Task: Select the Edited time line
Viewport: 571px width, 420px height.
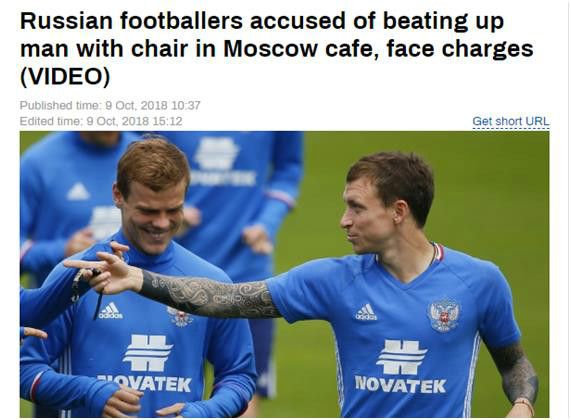Action: (x=101, y=121)
